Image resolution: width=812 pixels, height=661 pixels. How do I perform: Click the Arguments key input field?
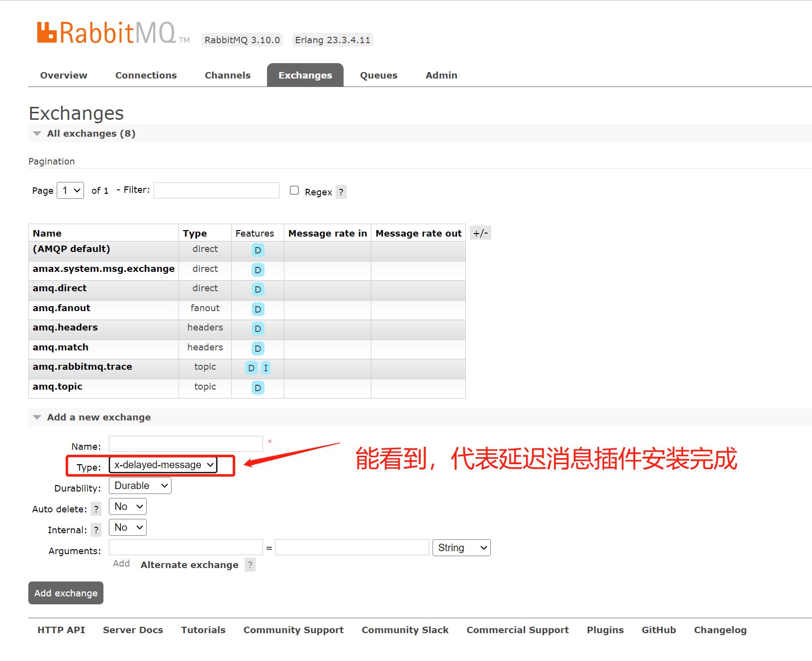(186, 547)
